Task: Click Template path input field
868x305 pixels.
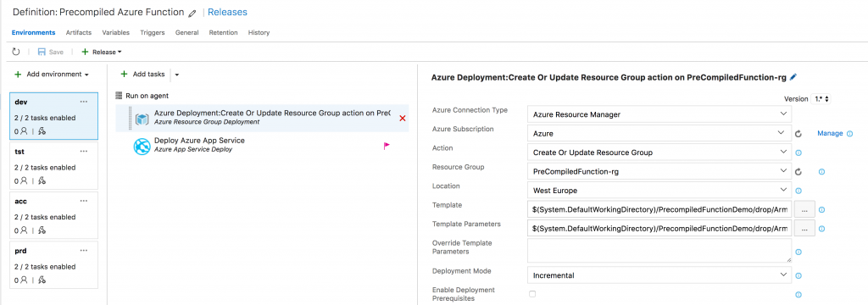Action: [659, 210]
